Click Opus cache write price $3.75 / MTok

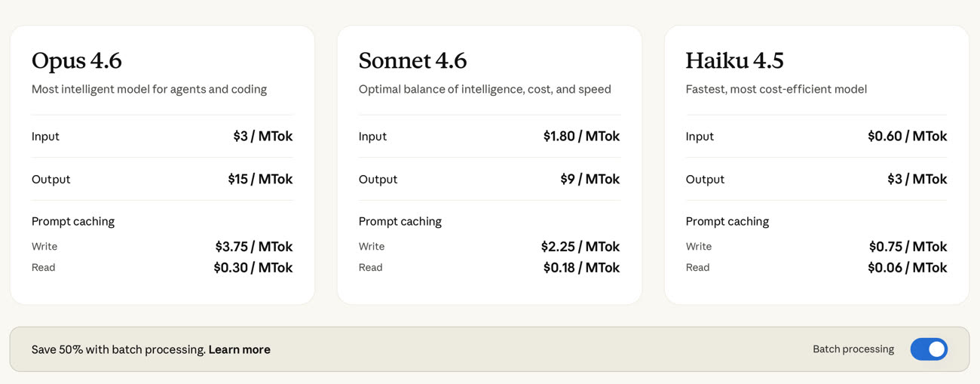click(x=253, y=247)
